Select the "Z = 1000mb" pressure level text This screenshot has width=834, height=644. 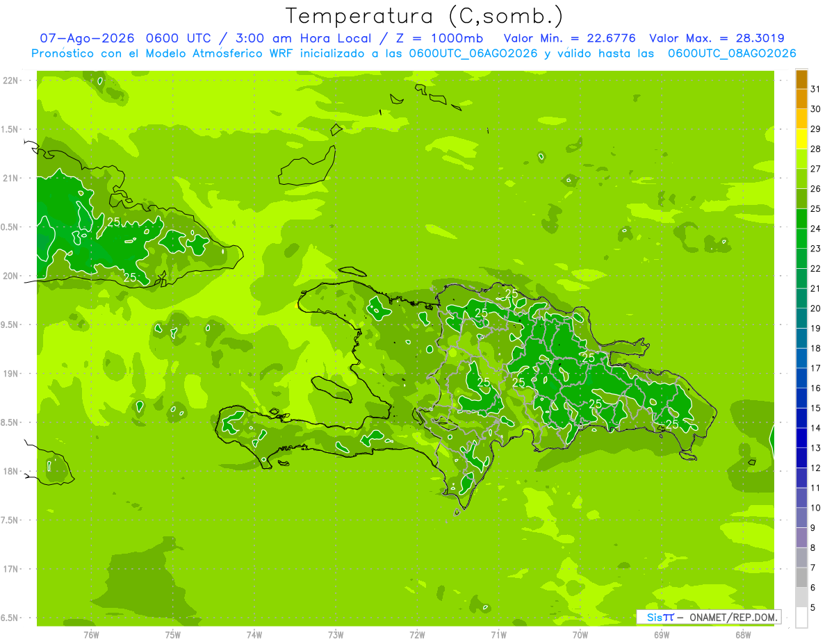click(x=439, y=38)
